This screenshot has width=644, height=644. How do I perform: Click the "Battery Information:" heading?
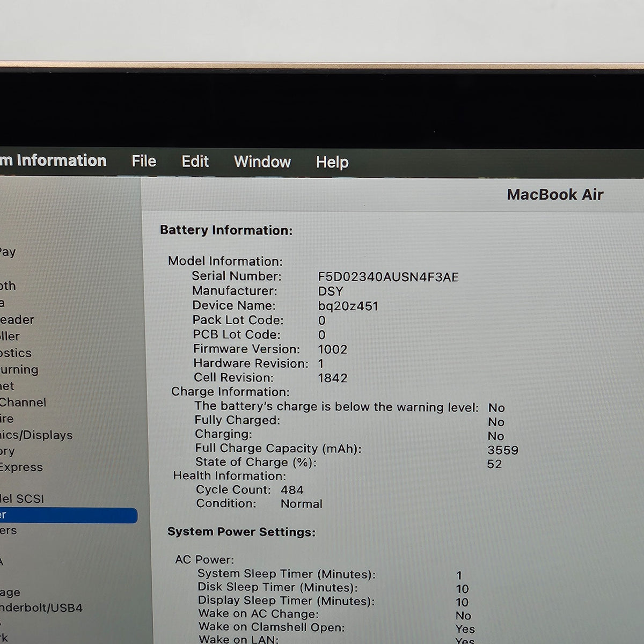click(226, 230)
